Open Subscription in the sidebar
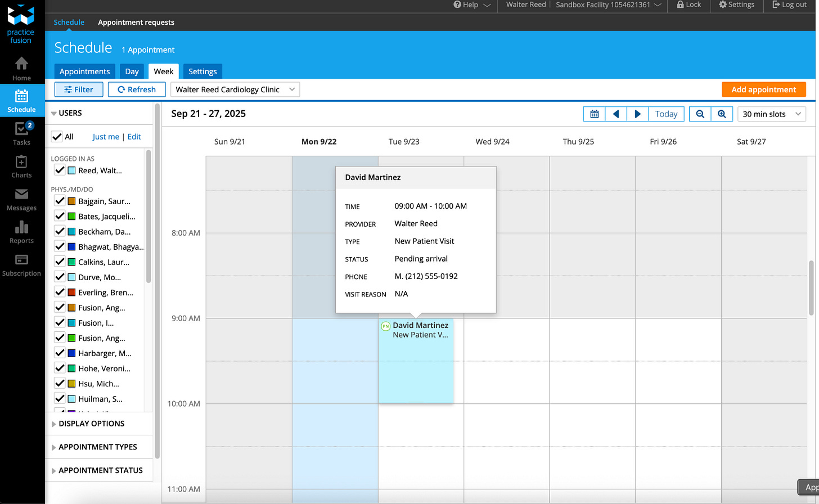This screenshot has width=819, height=504. click(21, 264)
